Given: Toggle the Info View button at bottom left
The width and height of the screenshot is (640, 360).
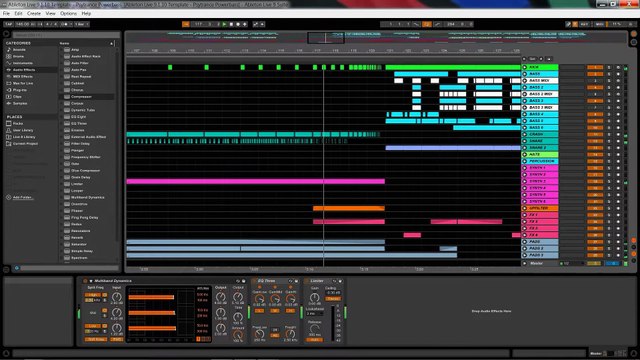Looking at the screenshot, I should coord(6,353).
